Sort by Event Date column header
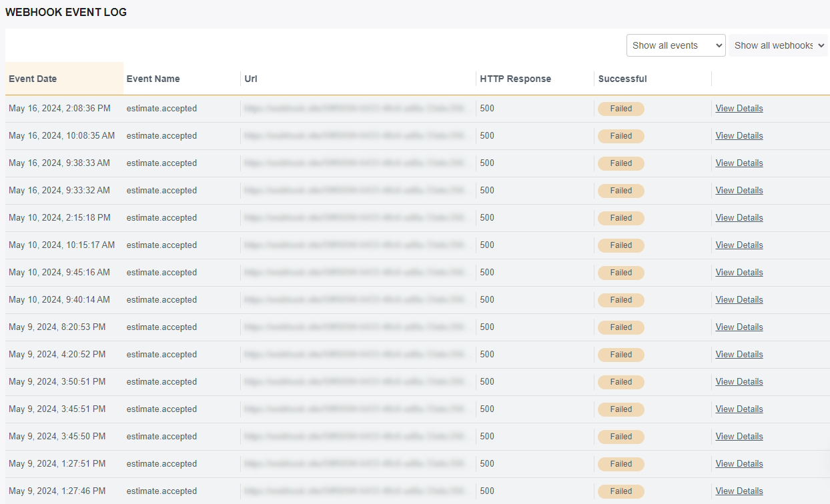 pos(33,79)
